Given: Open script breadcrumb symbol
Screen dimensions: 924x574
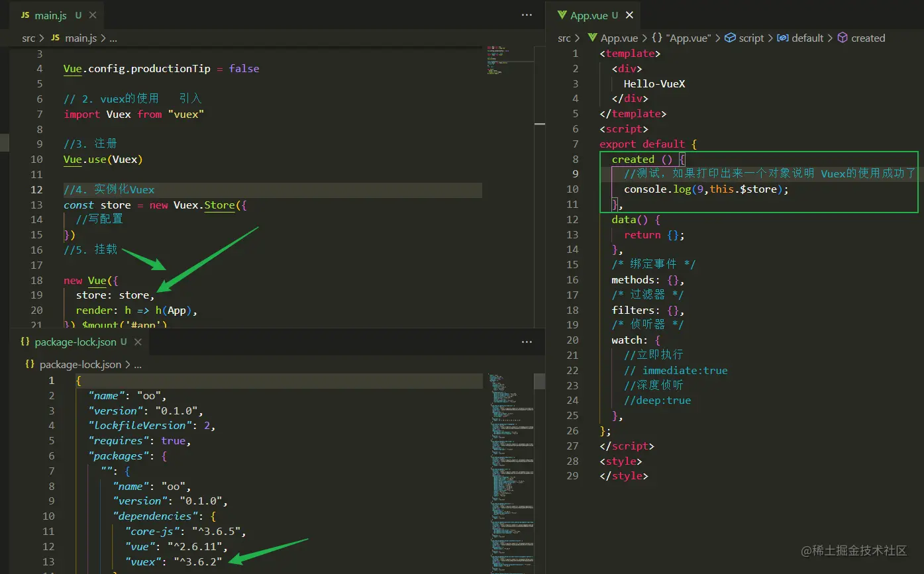Looking at the screenshot, I should tap(751, 38).
